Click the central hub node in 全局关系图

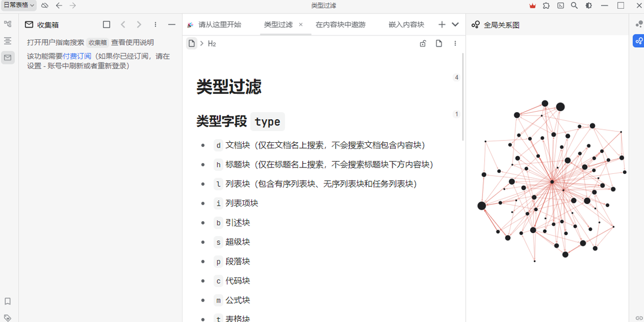(552, 182)
